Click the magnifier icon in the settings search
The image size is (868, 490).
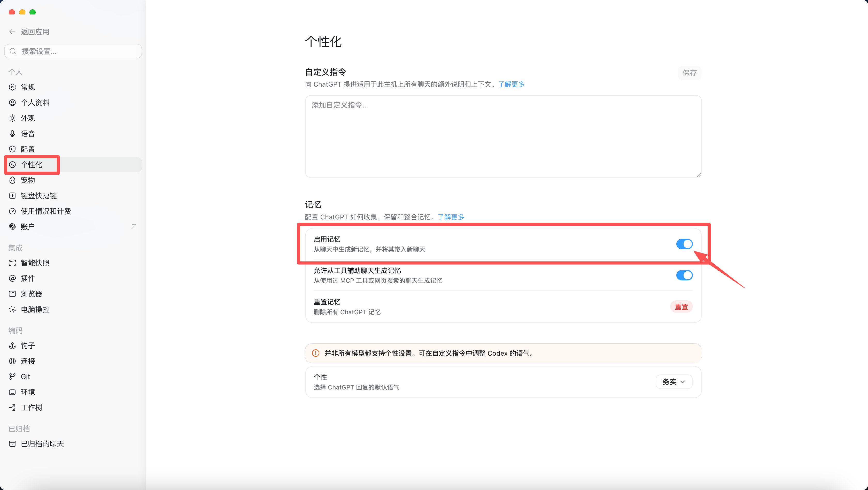[x=13, y=51]
